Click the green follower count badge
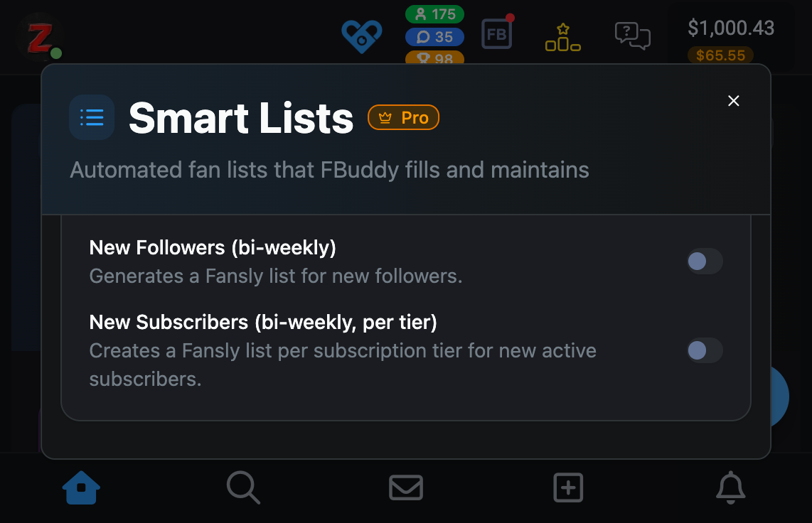This screenshot has width=812, height=523. pyautogui.click(x=434, y=14)
